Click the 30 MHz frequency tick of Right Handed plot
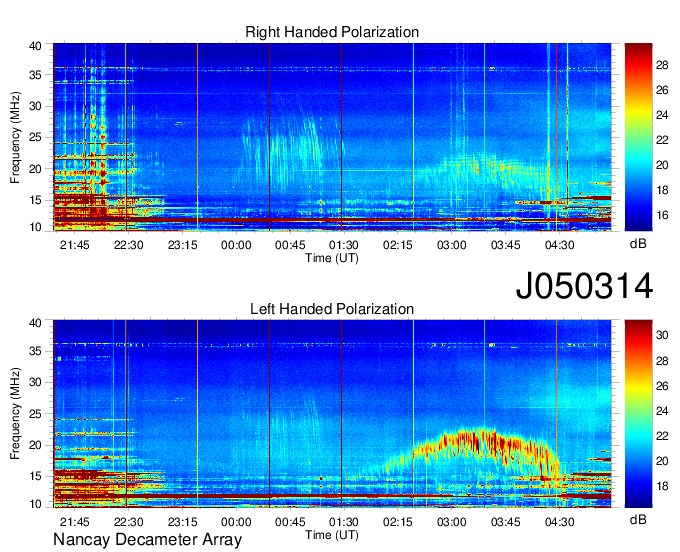Screen dimensions: 680x552 tap(35, 106)
